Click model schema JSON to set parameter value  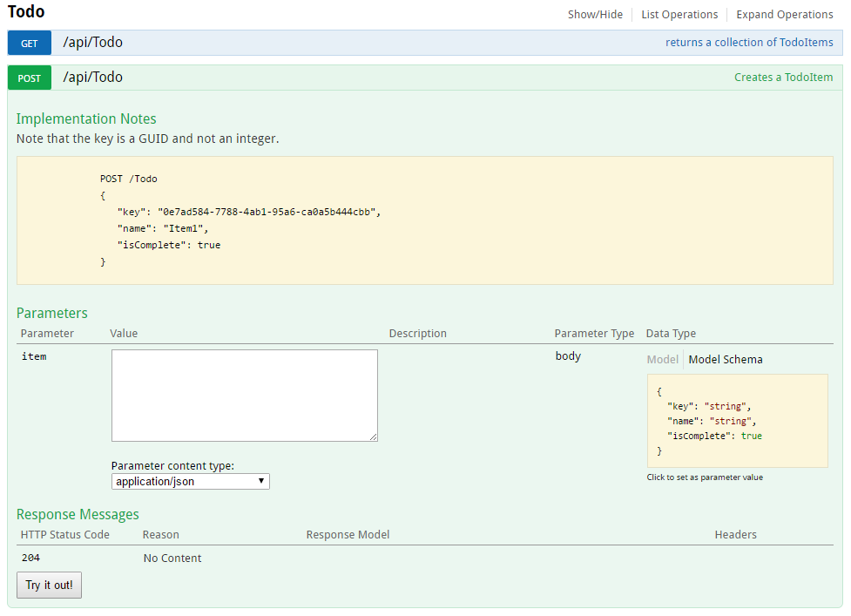[737, 421]
